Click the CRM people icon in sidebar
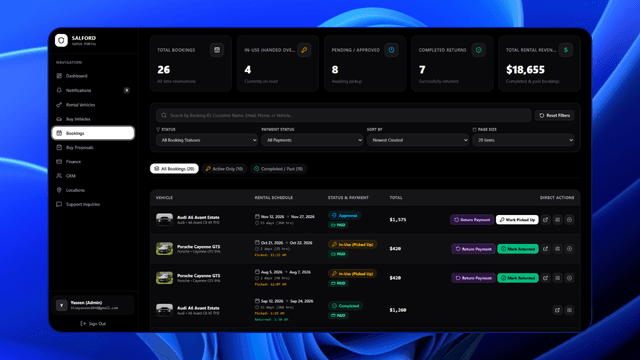The image size is (640, 360). point(59,176)
